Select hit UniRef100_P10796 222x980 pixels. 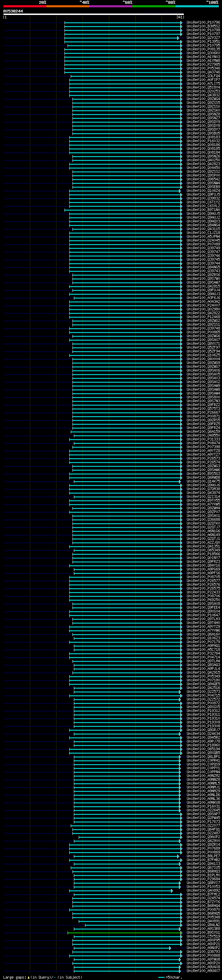point(203,23)
